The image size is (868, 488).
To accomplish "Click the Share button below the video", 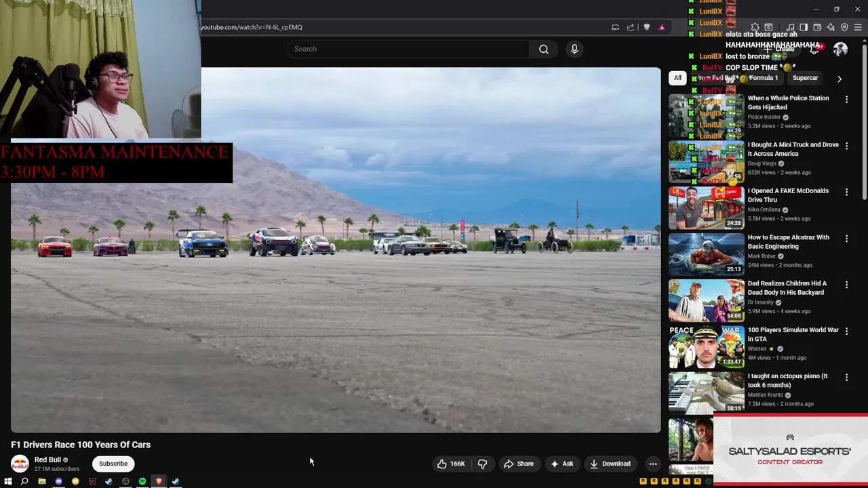I will click(x=519, y=464).
